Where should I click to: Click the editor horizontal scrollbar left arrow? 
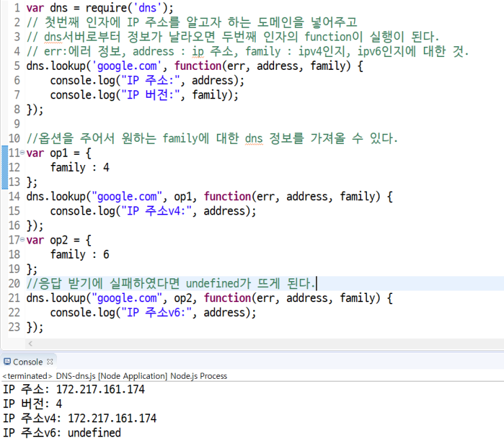point(31,343)
